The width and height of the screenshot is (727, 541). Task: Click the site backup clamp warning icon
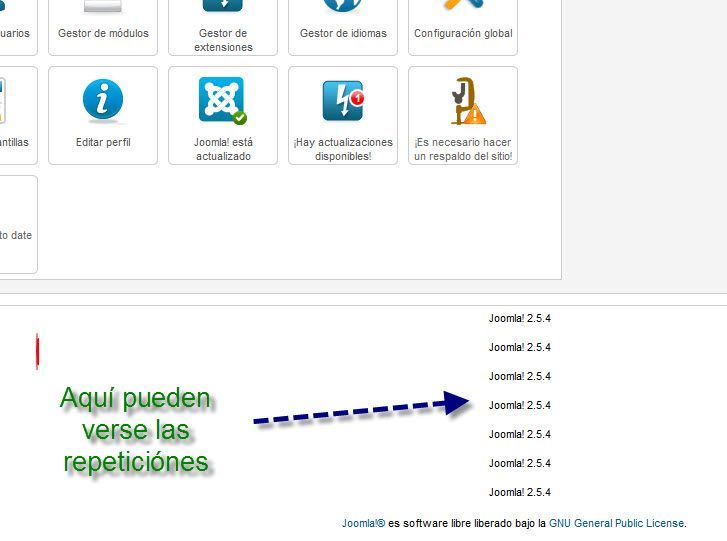[x=467, y=101]
